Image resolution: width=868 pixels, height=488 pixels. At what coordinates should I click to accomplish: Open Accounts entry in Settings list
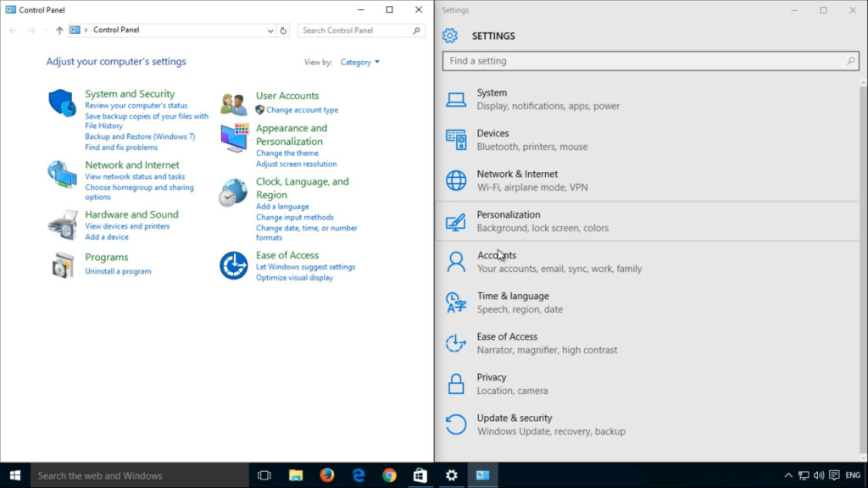(x=648, y=262)
